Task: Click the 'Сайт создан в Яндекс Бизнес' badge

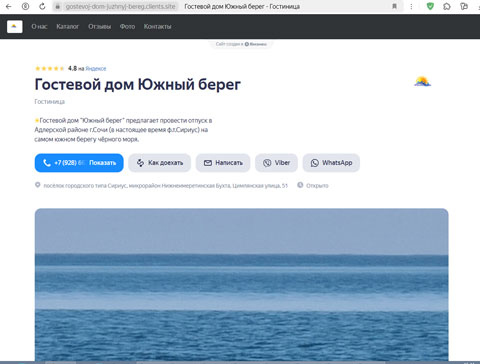Action: click(x=241, y=44)
